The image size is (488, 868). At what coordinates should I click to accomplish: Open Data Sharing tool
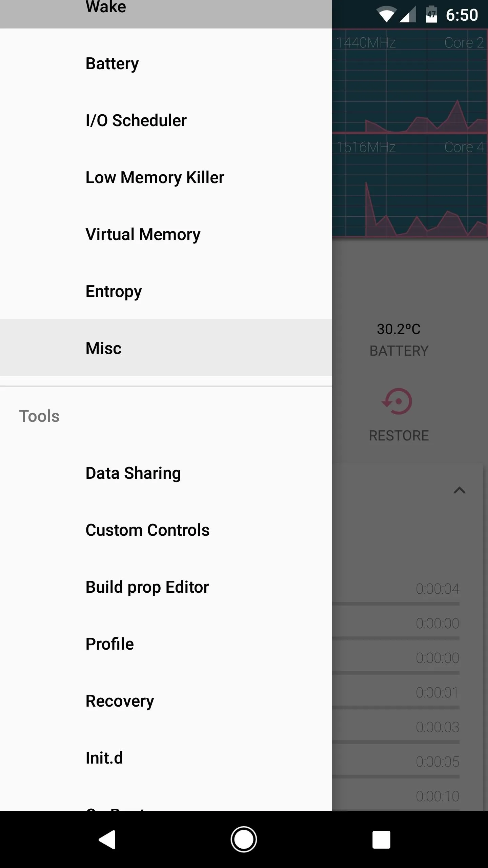tap(133, 473)
